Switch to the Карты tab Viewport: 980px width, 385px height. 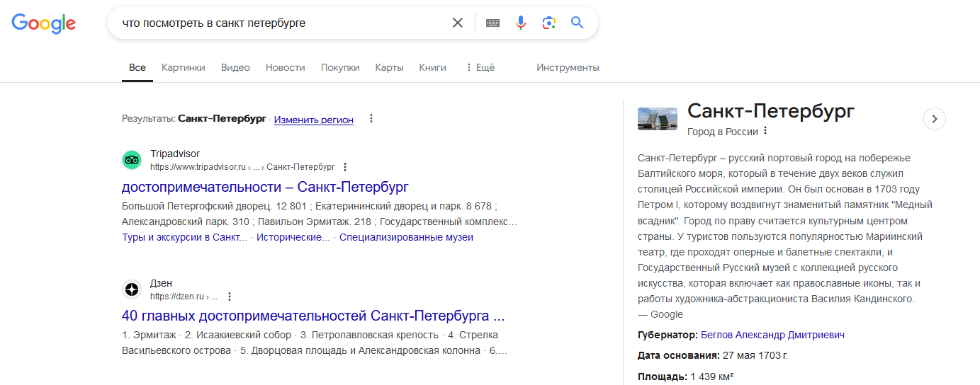tap(389, 67)
